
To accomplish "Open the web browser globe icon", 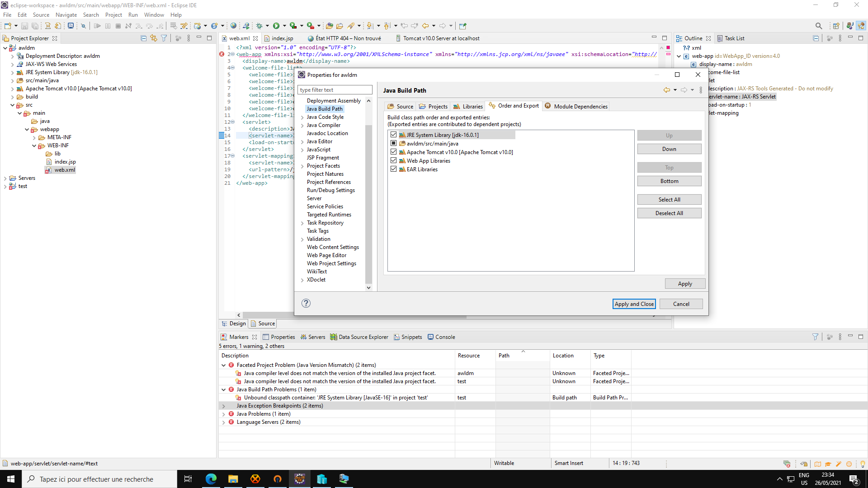I will (x=233, y=26).
